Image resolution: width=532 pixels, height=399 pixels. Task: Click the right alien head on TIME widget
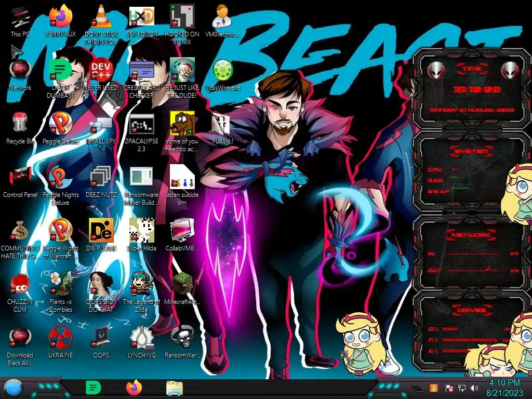[x=510, y=70]
